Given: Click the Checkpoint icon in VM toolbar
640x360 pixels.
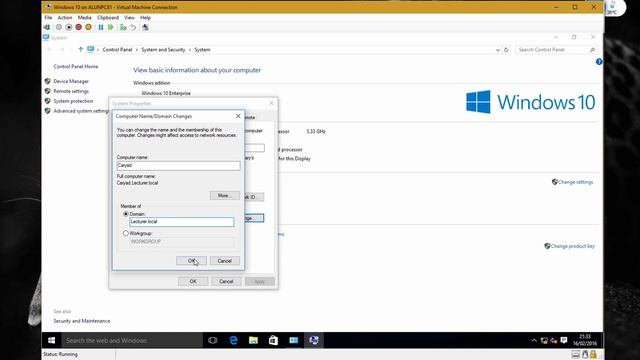Looking at the screenshot, I should point(123,27).
